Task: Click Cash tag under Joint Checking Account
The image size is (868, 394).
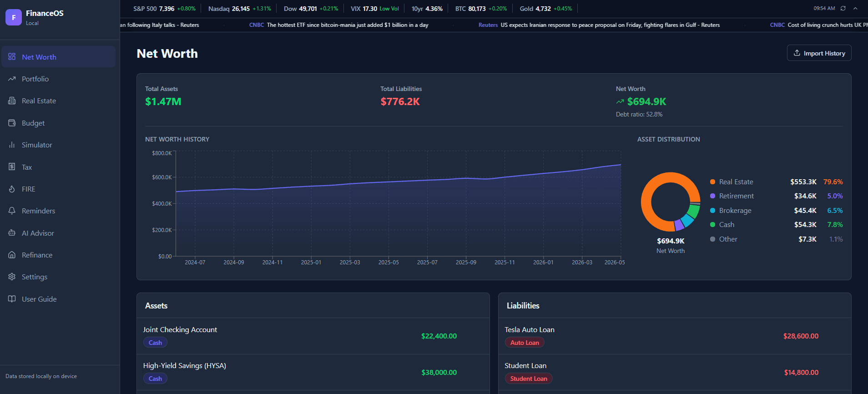Action: coord(155,343)
